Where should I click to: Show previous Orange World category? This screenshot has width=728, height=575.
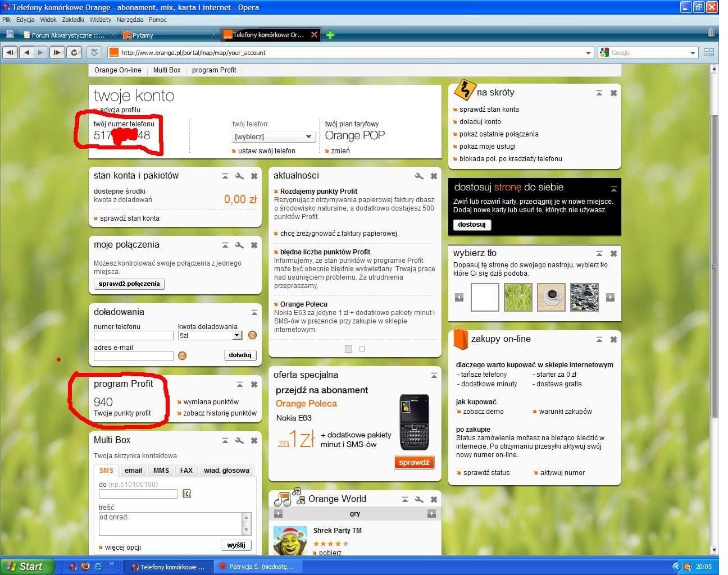coord(278,514)
